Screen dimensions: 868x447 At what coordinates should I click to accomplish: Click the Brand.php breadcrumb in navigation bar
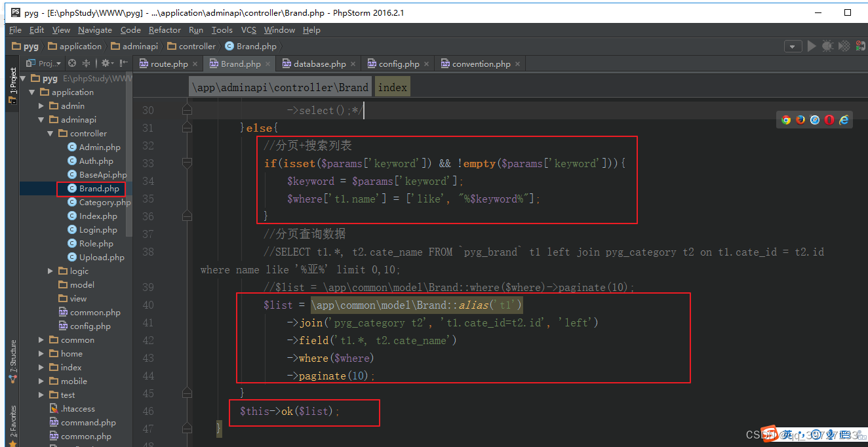[251, 46]
